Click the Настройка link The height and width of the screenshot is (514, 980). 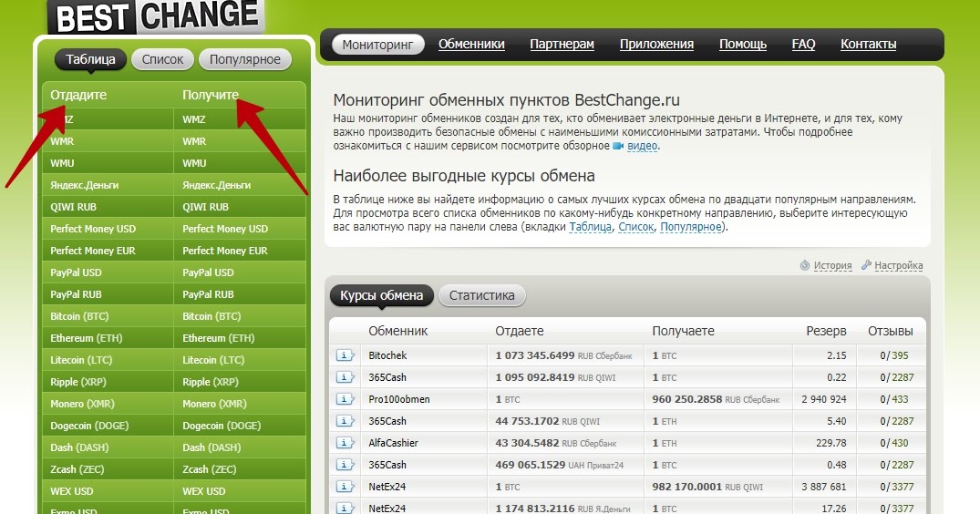(898, 265)
